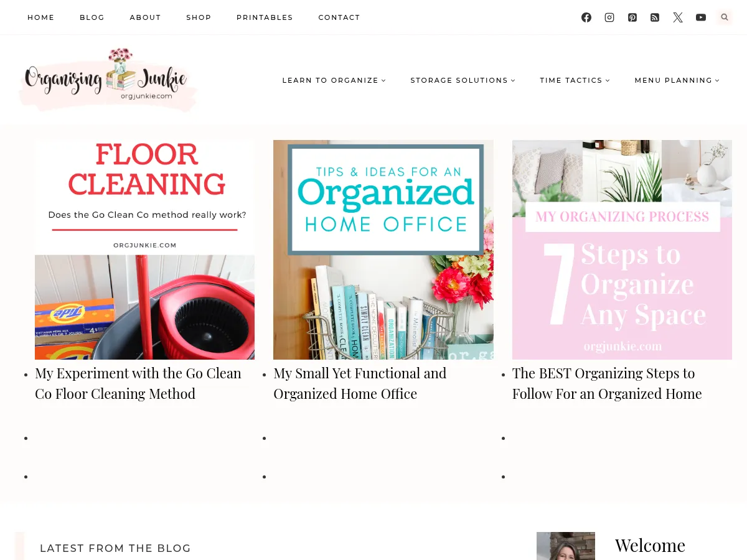Open the X (Twitter) icon
747x560 pixels.
[x=678, y=17]
